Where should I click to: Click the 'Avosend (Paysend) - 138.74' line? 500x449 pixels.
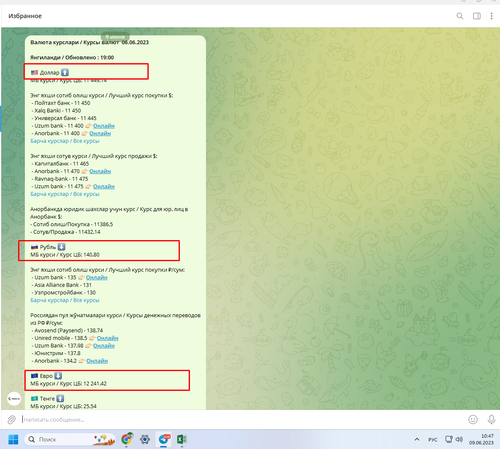pyautogui.click(x=67, y=330)
